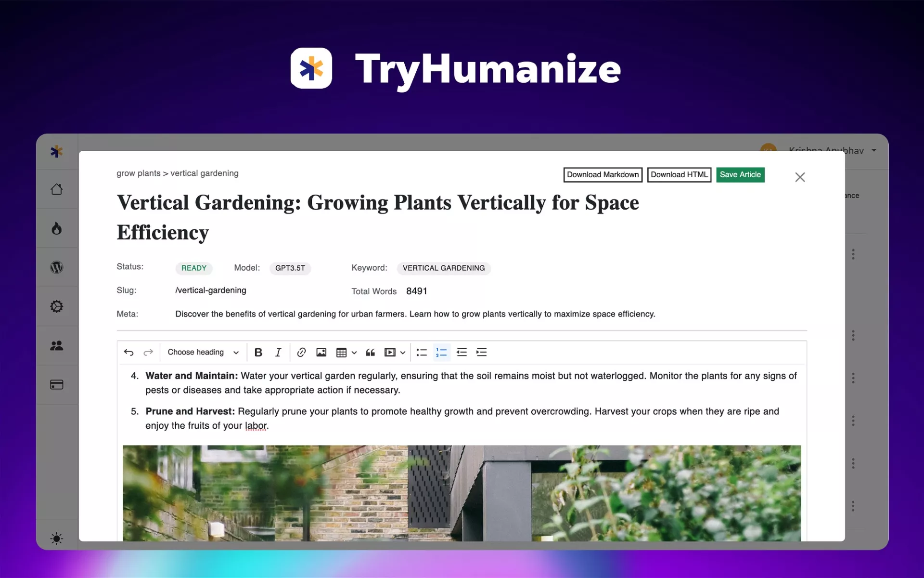Decrease the indent level

[462, 352]
